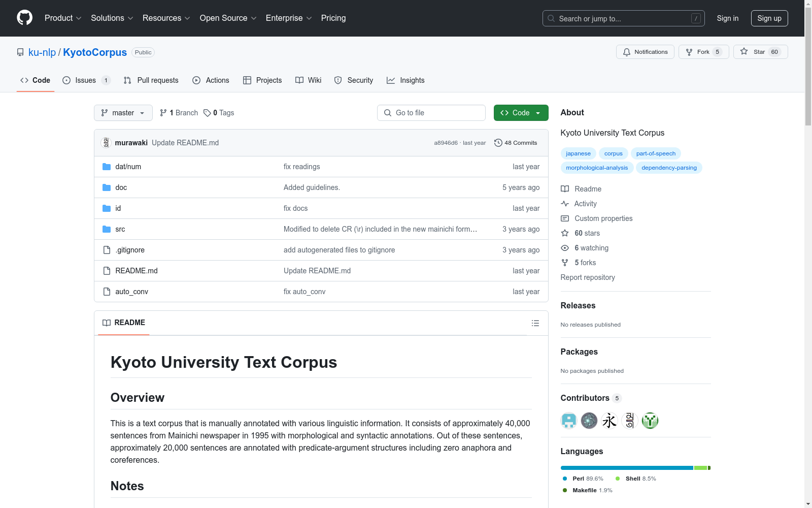Viewport: 812px width, 508px height.
Task: Click the Activity pulse icon
Action: pyautogui.click(x=565, y=204)
